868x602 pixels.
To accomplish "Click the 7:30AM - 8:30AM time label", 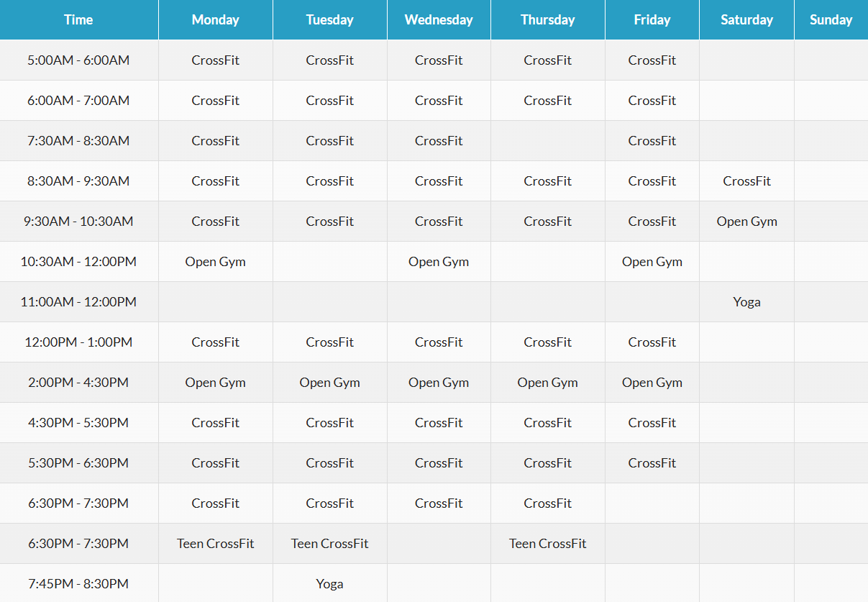I will point(78,141).
